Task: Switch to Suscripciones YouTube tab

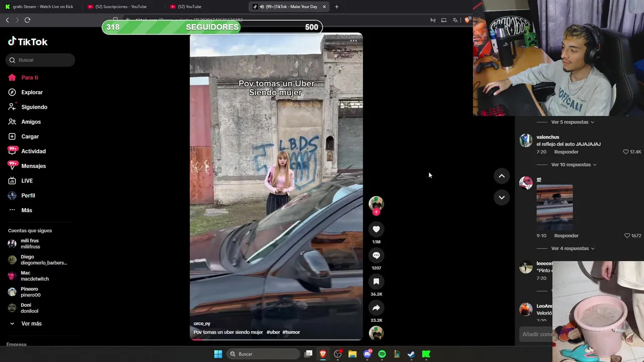Action: click(121, 7)
